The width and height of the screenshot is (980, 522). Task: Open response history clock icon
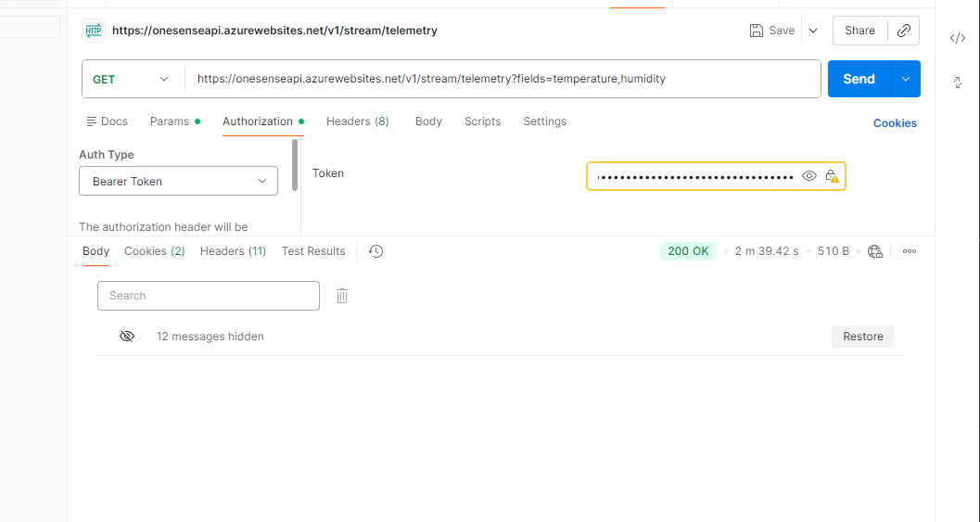(375, 251)
